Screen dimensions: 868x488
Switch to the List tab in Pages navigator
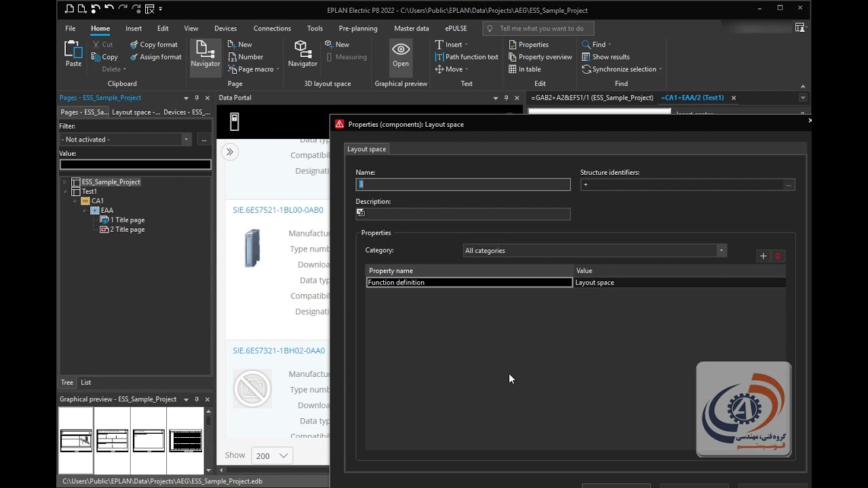(x=85, y=382)
